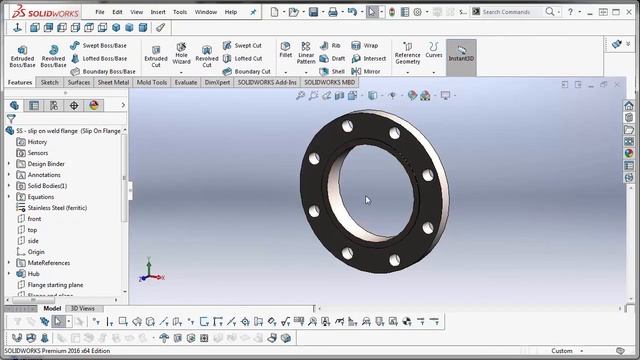The image size is (640, 360).
Task: Open the Tools menu
Action: (180, 12)
